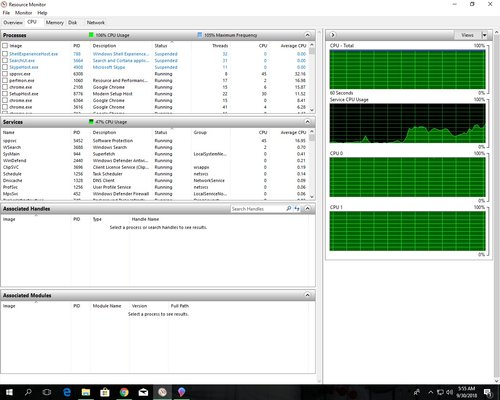Click the CPU 0 graph

coord(407,177)
